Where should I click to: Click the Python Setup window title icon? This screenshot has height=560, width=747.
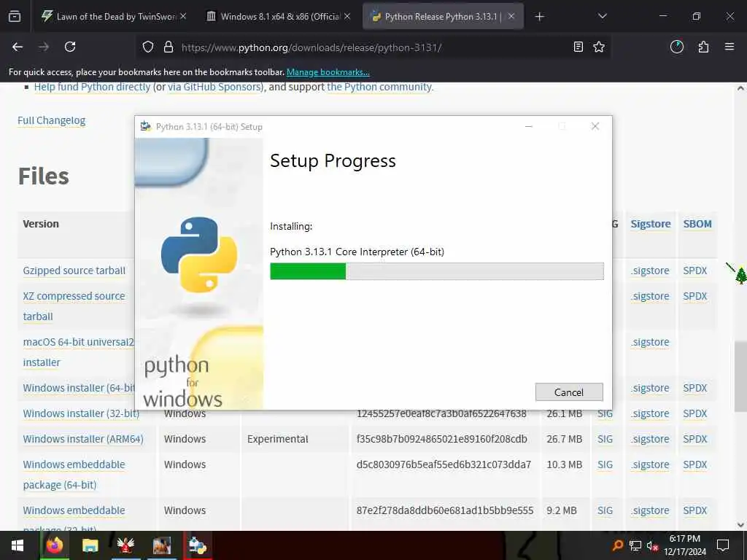point(146,126)
